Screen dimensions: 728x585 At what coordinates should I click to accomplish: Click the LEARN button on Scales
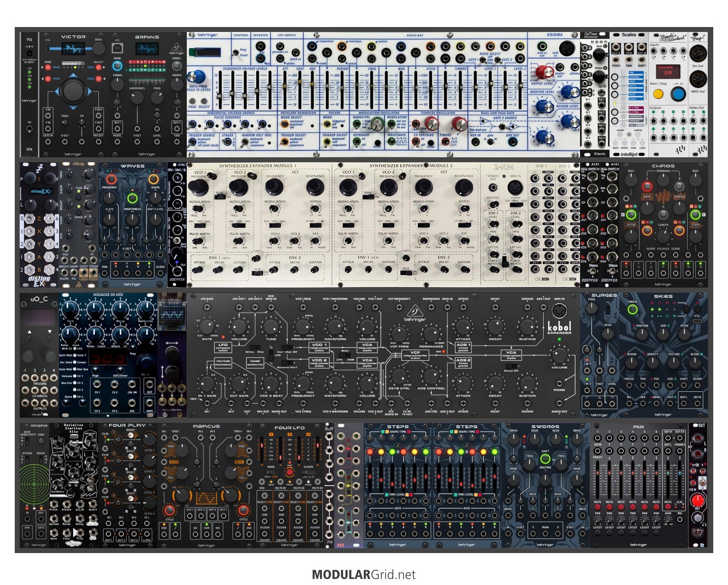coord(620,135)
